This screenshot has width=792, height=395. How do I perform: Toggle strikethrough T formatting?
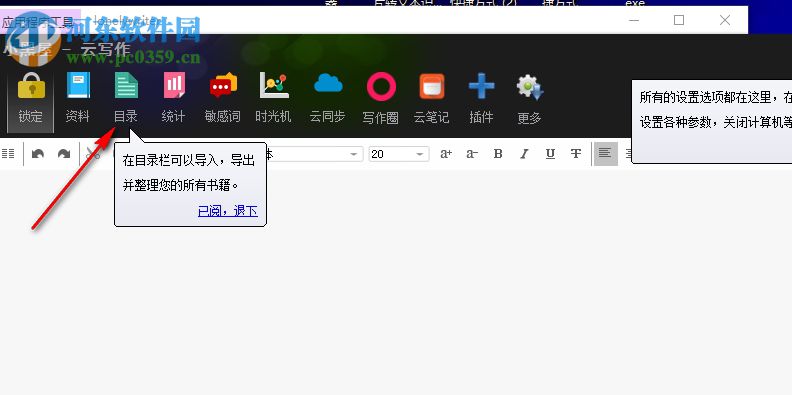[576, 154]
